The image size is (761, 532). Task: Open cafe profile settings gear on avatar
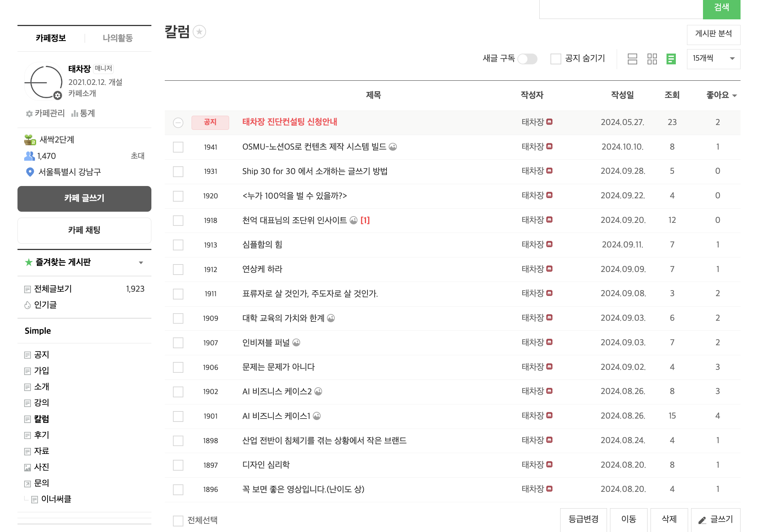58,96
